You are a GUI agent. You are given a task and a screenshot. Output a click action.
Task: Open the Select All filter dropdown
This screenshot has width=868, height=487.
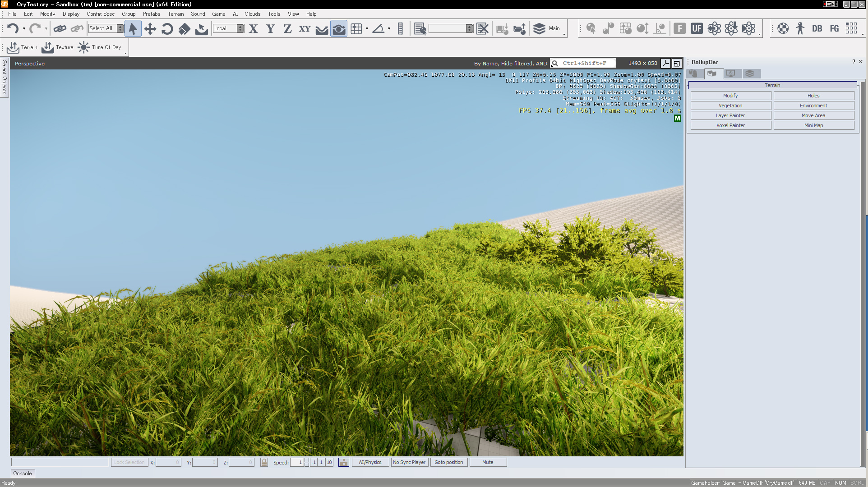pos(120,28)
